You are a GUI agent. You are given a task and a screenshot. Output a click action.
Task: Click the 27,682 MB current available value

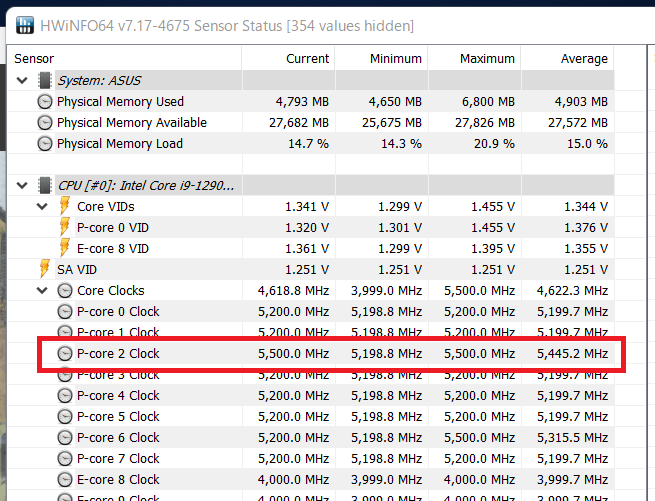[x=299, y=122]
